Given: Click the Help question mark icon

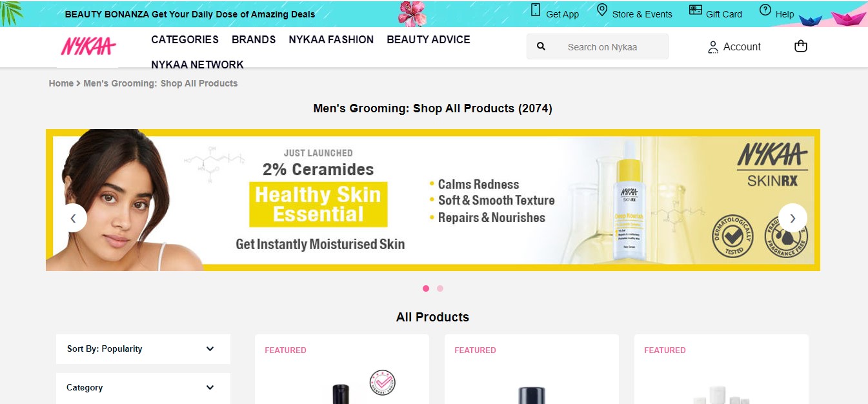Looking at the screenshot, I should [765, 10].
